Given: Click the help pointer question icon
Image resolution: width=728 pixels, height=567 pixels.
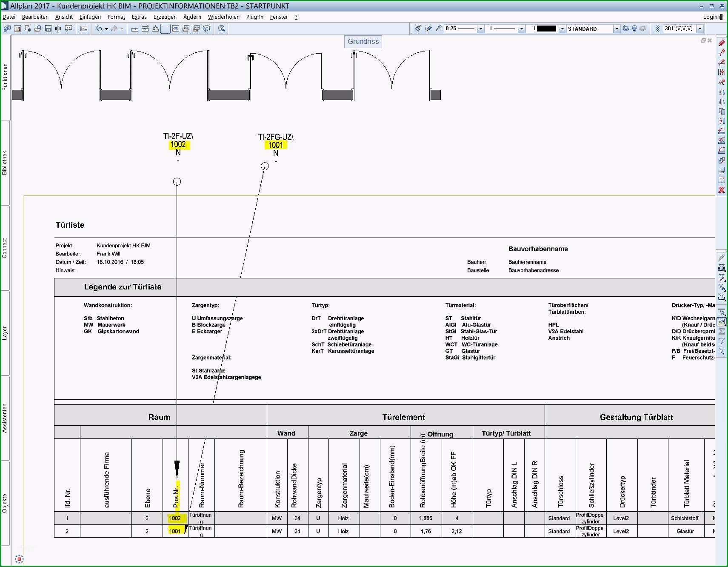Looking at the screenshot, I should pos(222,29).
